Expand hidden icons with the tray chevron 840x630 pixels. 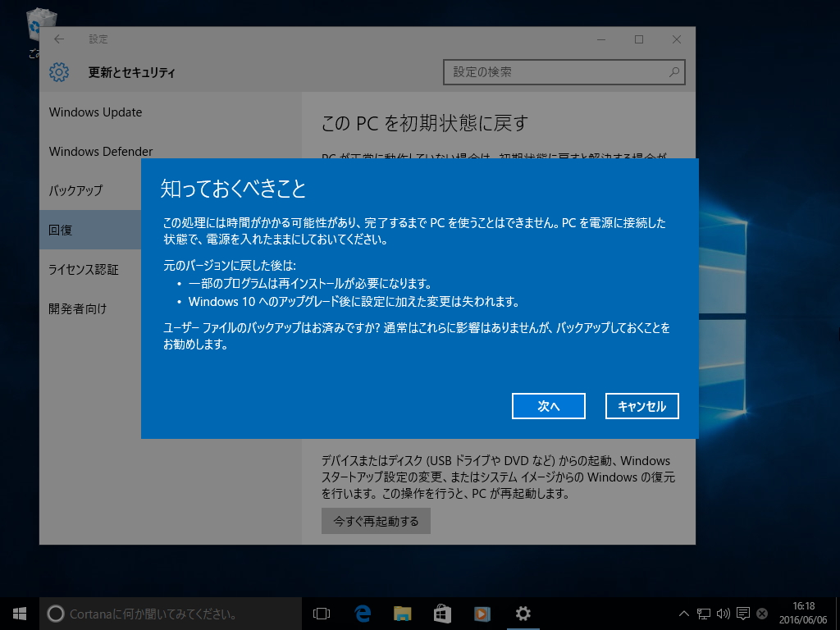pyautogui.click(x=683, y=613)
